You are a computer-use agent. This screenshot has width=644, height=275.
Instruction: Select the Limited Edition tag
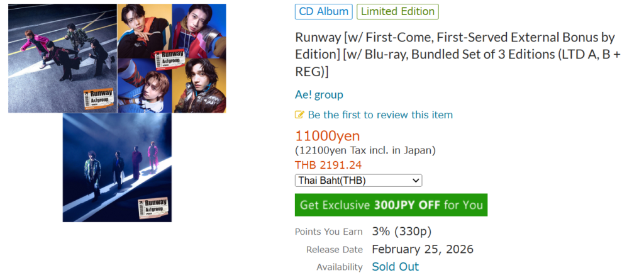pyautogui.click(x=397, y=11)
